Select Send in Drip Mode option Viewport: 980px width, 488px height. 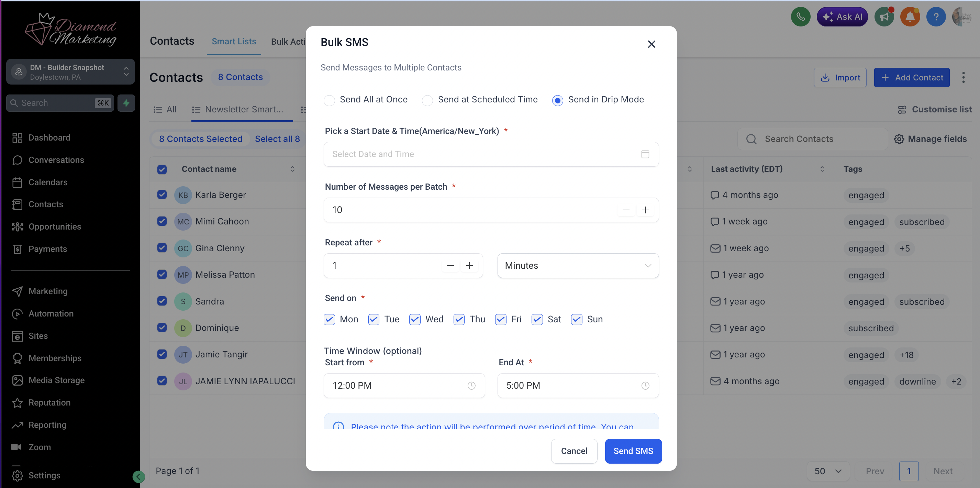(557, 100)
